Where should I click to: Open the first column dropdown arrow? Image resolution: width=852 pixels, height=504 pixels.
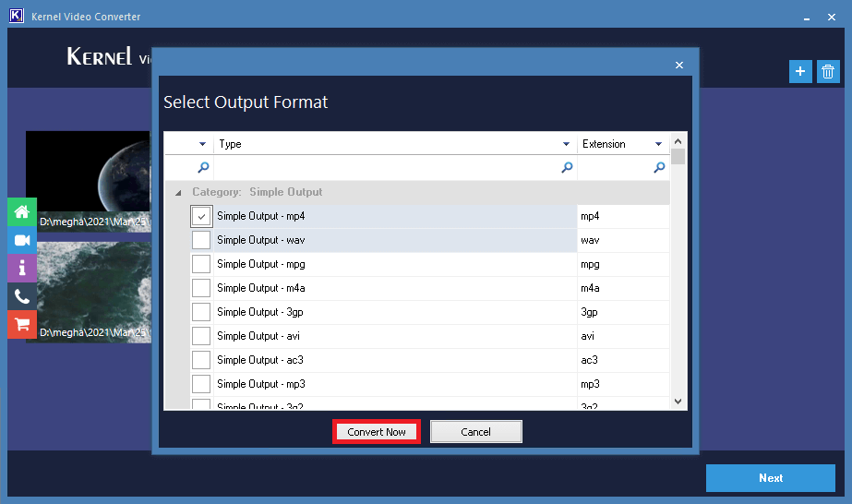pos(203,144)
